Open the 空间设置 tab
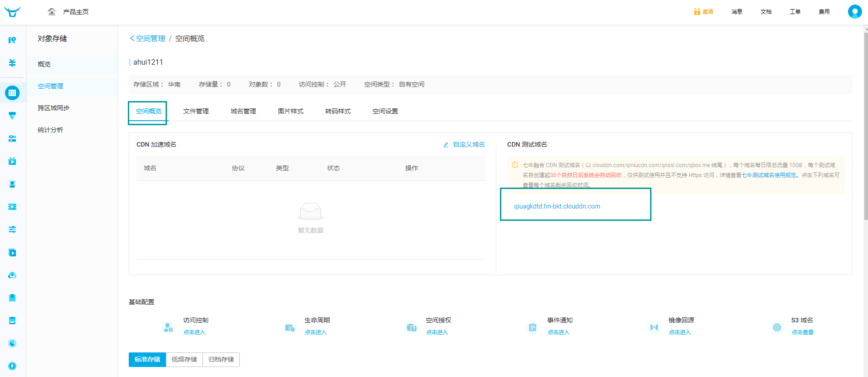 [385, 111]
